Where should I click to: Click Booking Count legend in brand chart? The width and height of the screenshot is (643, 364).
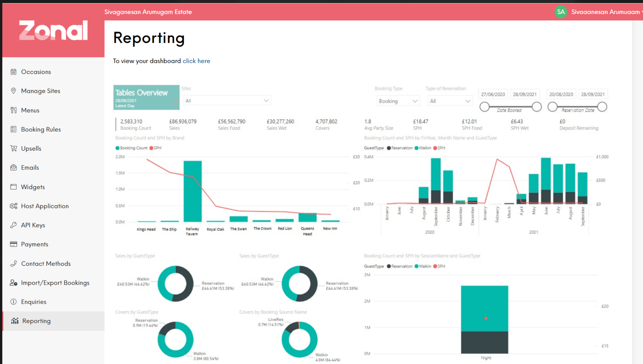coord(132,148)
